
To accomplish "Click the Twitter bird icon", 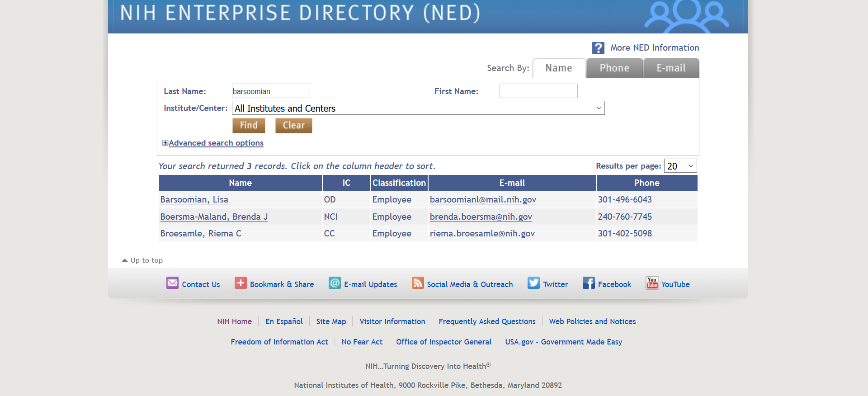I will click(533, 283).
